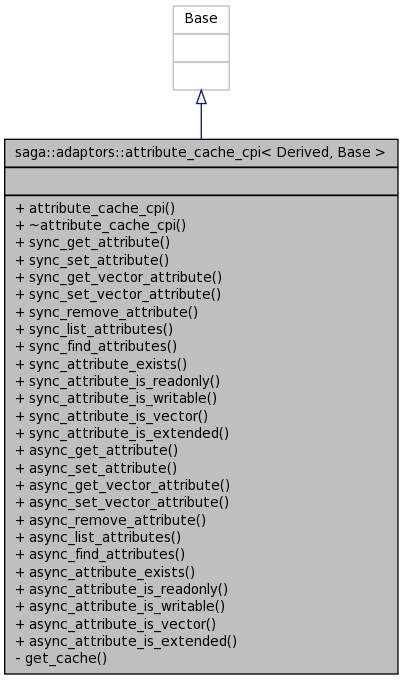Click sync_attribute_is_extended() method
Viewport: 403px width, 680px height.
(x=122, y=434)
